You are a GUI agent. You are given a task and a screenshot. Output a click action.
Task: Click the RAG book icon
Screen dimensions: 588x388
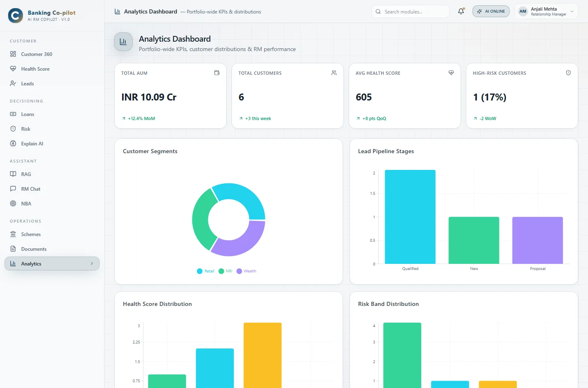coord(13,174)
